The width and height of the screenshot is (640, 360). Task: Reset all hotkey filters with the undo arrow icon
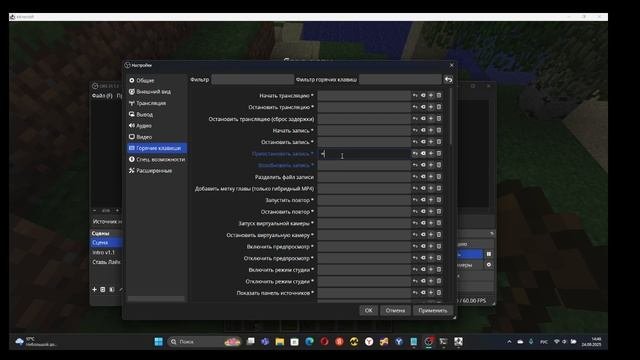(x=448, y=80)
